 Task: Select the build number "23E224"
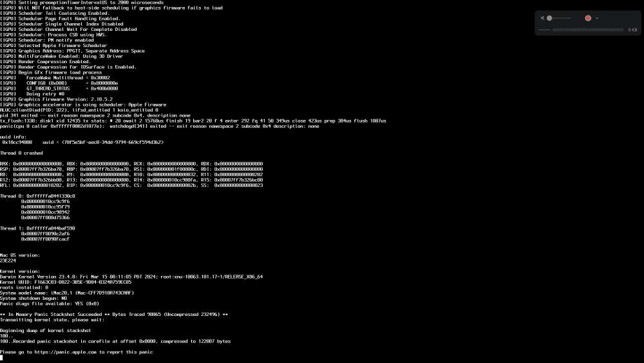click(x=8, y=260)
